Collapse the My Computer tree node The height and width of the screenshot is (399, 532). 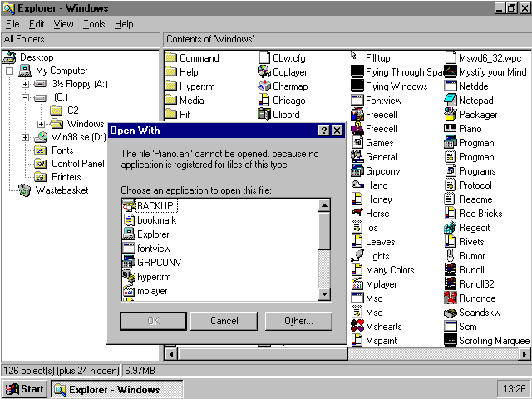(9, 71)
